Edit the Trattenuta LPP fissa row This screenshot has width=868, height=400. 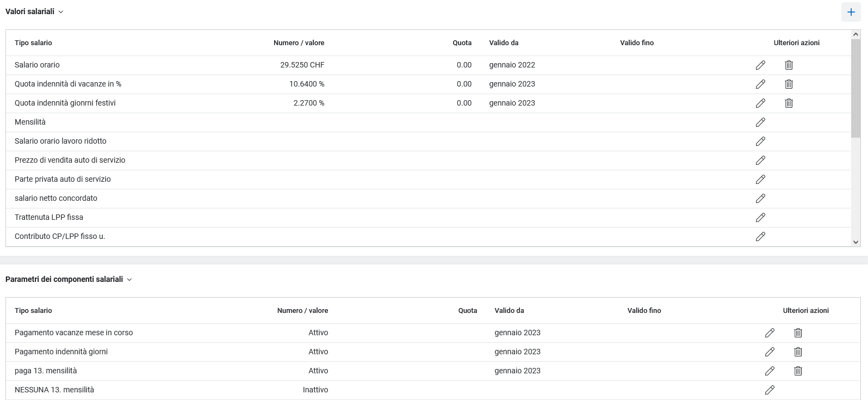760,218
